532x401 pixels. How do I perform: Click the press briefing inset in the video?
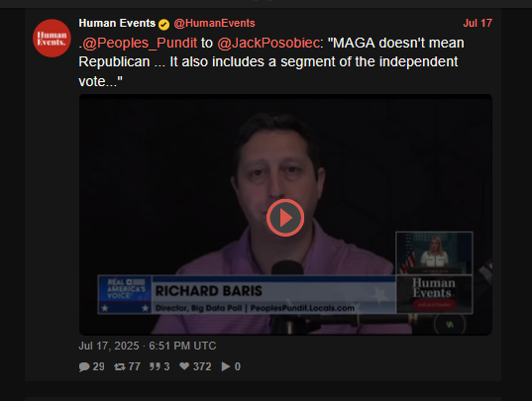(434, 252)
